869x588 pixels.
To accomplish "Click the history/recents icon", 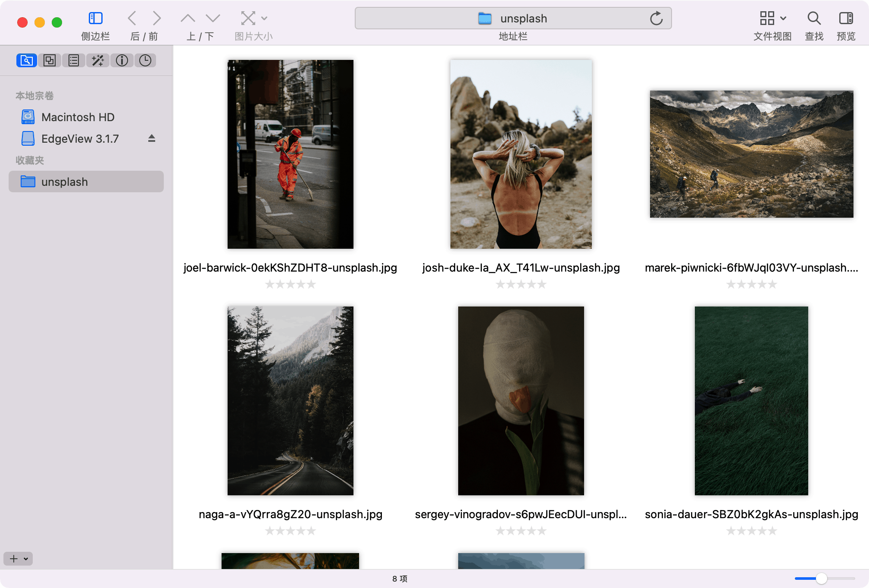I will tap(146, 60).
